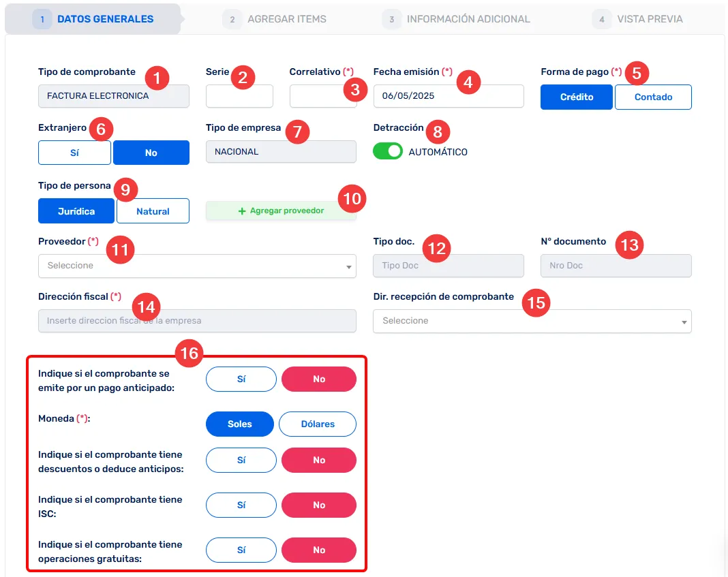Screen dimensions: 728x577
Task: Click the red annotation marker number 16
Action: [189, 354]
